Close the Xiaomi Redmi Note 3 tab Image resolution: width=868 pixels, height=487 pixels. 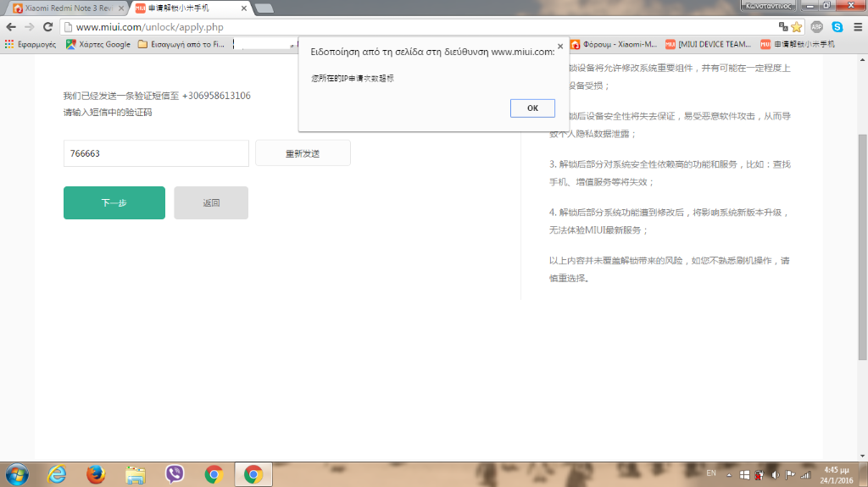(121, 8)
